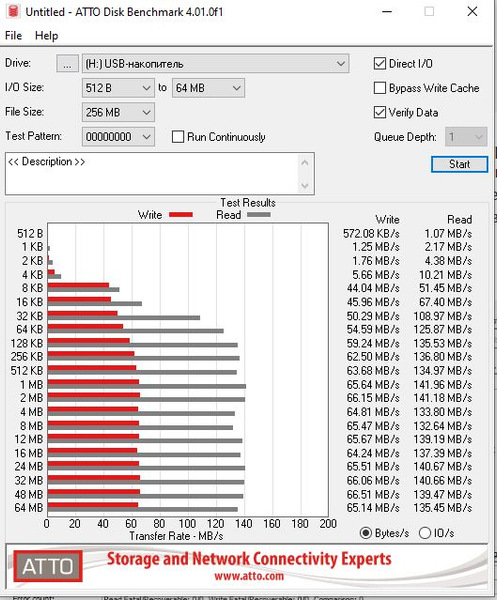Viewport: 497px width, 600px height.
Task: Select the IO/s radio button
Action: (425, 533)
